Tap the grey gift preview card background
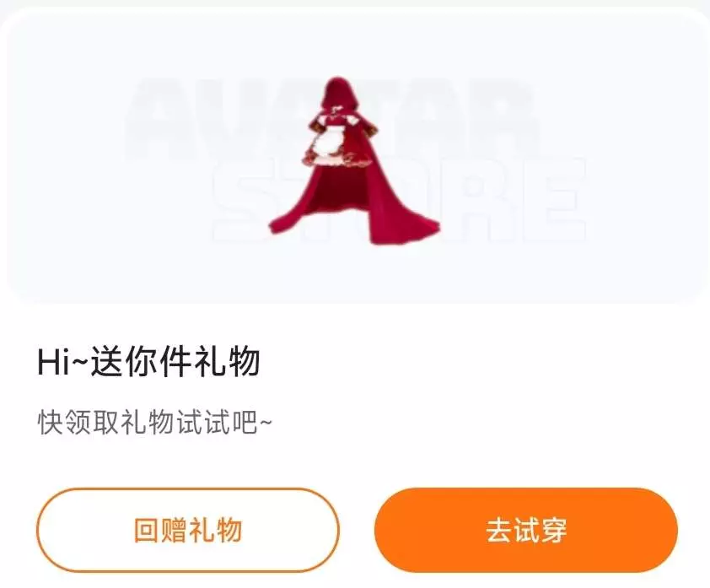This screenshot has width=710, height=588. click(x=355, y=156)
